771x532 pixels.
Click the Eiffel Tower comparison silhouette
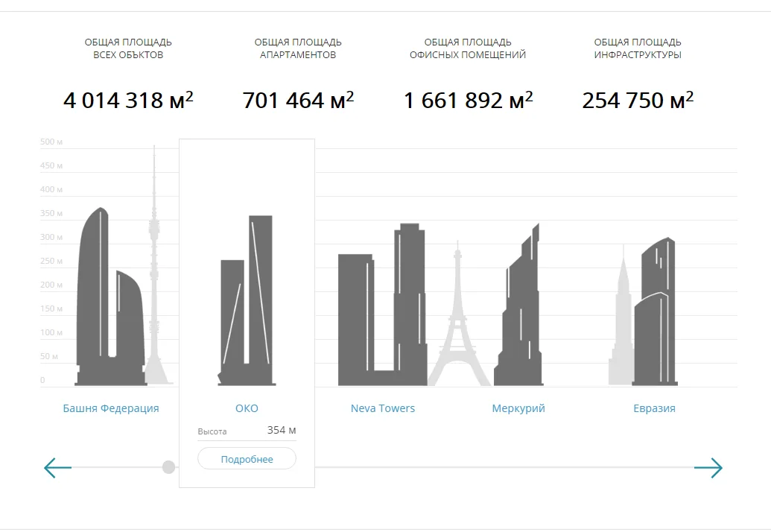tap(458, 314)
